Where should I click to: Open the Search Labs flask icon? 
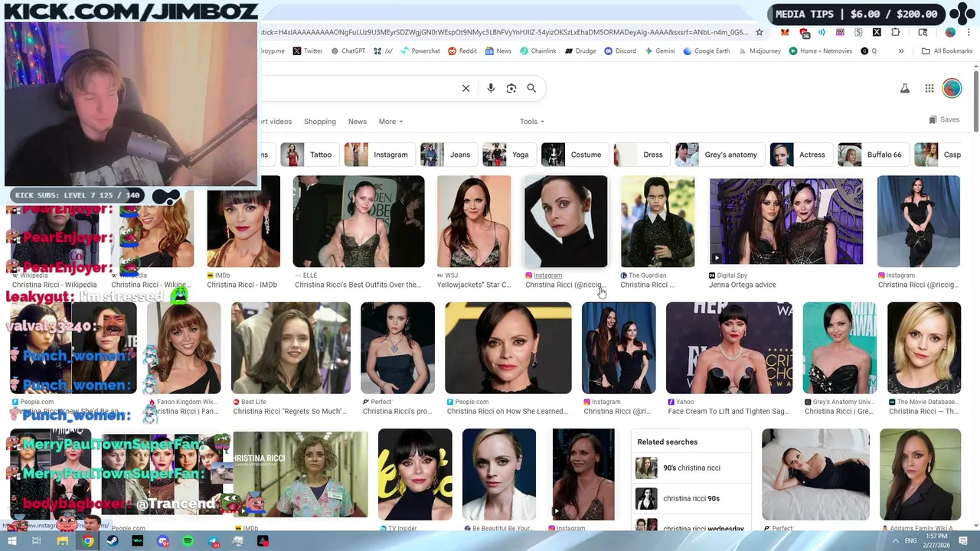click(x=905, y=89)
